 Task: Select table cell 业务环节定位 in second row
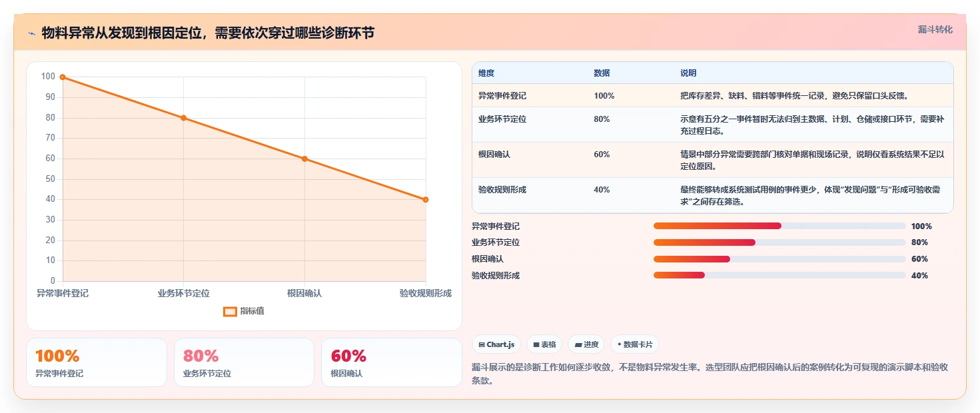502,119
